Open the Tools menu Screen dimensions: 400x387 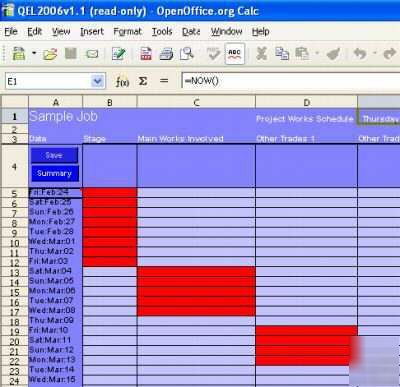pyautogui.click(x=162, y=32)
